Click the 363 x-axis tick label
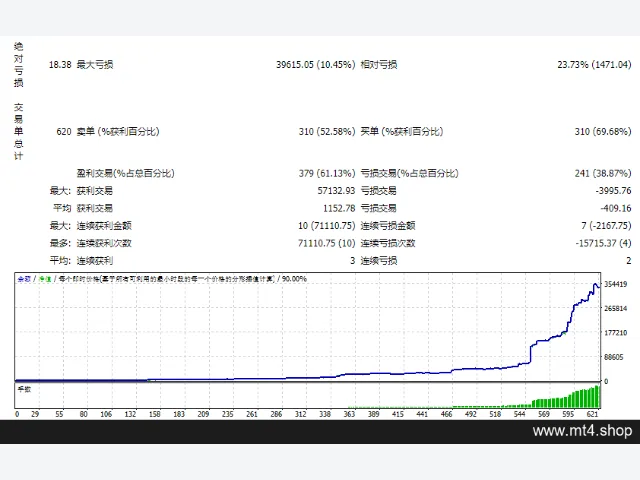640x480 pixels. pyautogui.click(x=349, y=414)
